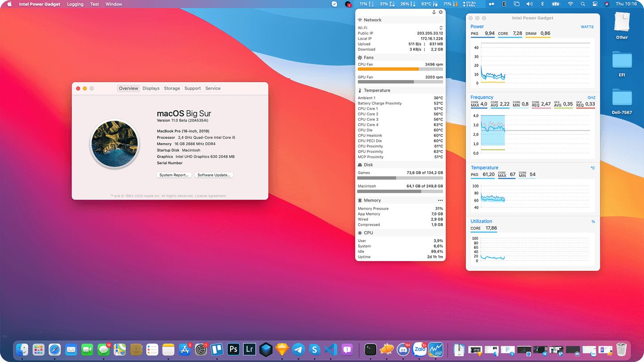This screenshot has width=644, height=362.
Task: Open Zalo from the Dock
Action: (420, 349)
